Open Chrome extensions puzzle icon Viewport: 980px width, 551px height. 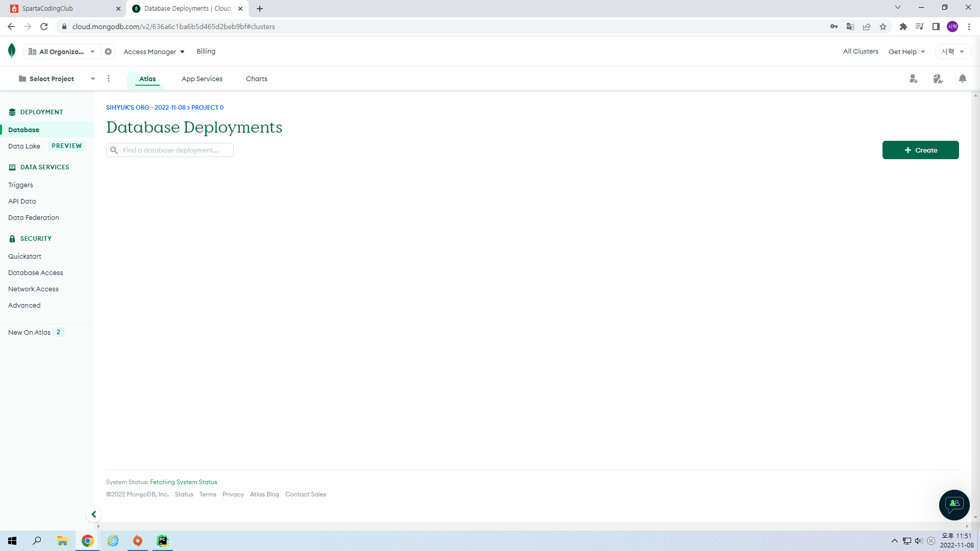click(x=903, y=27)
